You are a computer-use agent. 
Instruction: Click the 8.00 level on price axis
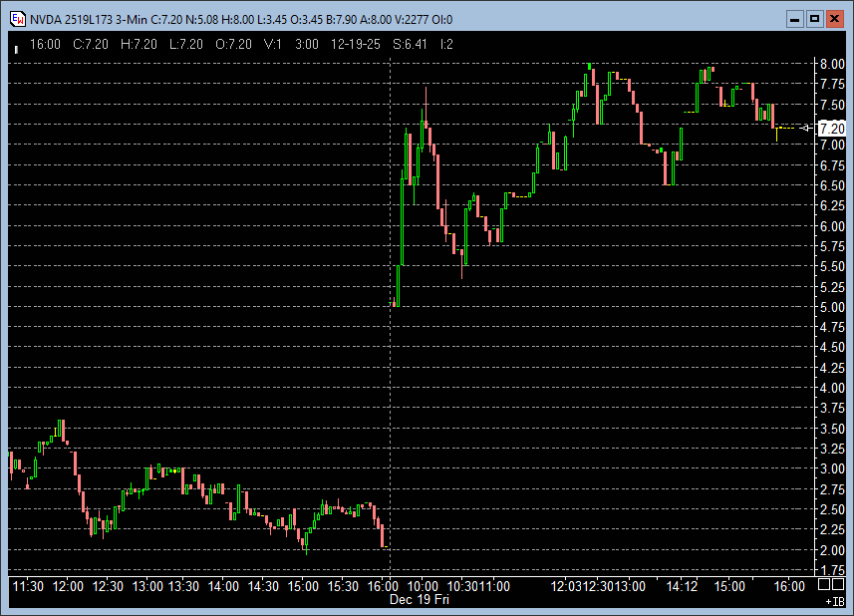click(832, 64)
